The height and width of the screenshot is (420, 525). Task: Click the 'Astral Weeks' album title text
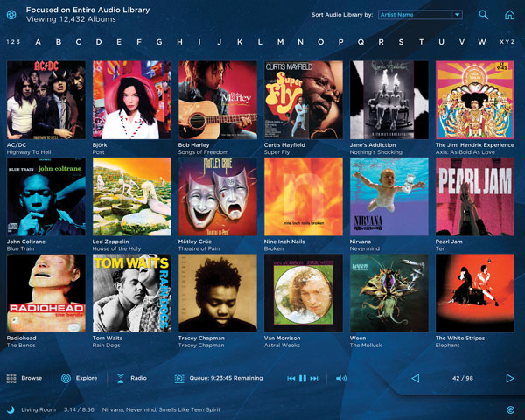282,346
